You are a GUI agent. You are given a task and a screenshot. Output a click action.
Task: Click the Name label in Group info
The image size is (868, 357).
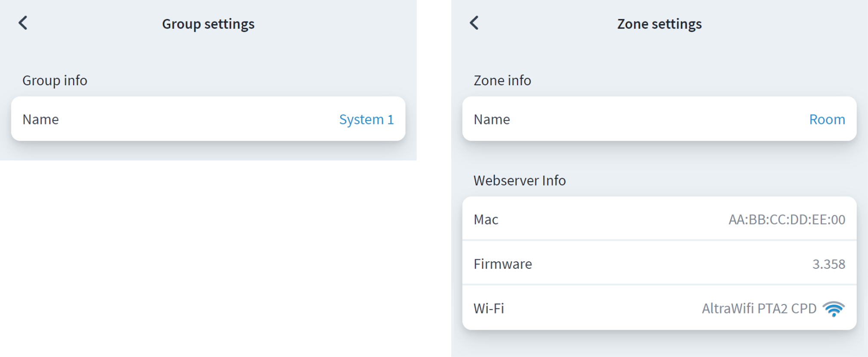click(x=41, y=120)
